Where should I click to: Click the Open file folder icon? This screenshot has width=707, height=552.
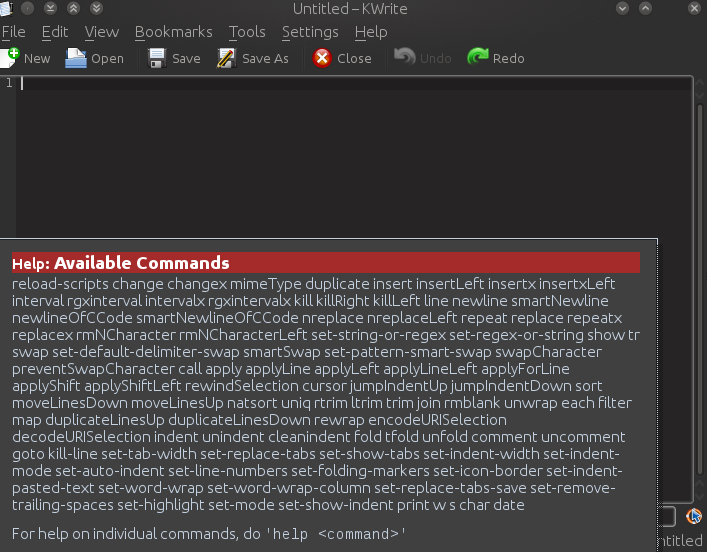76,58
